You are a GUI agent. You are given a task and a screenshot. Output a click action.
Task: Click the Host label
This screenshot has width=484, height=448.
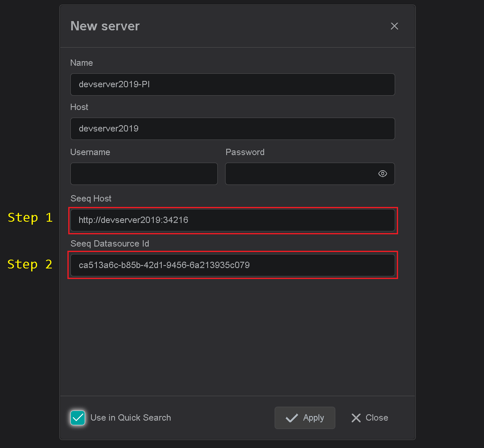pos(79,107)
